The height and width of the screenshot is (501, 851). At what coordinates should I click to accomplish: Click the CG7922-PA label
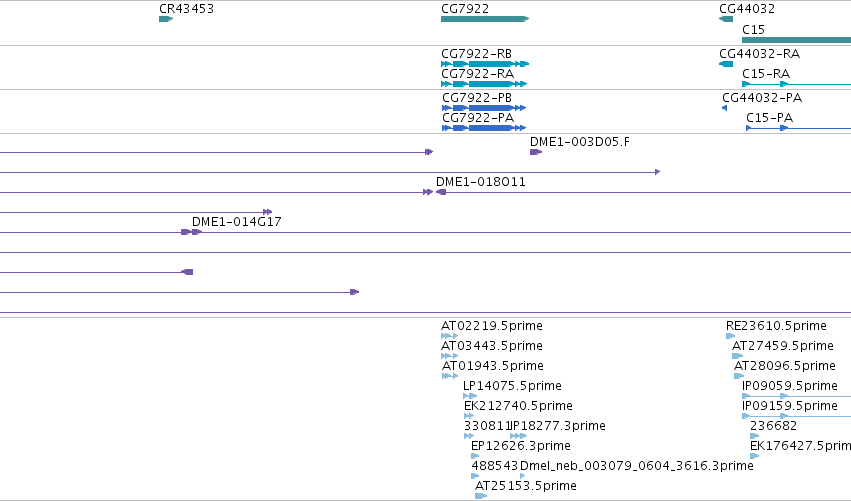[478, 118]
